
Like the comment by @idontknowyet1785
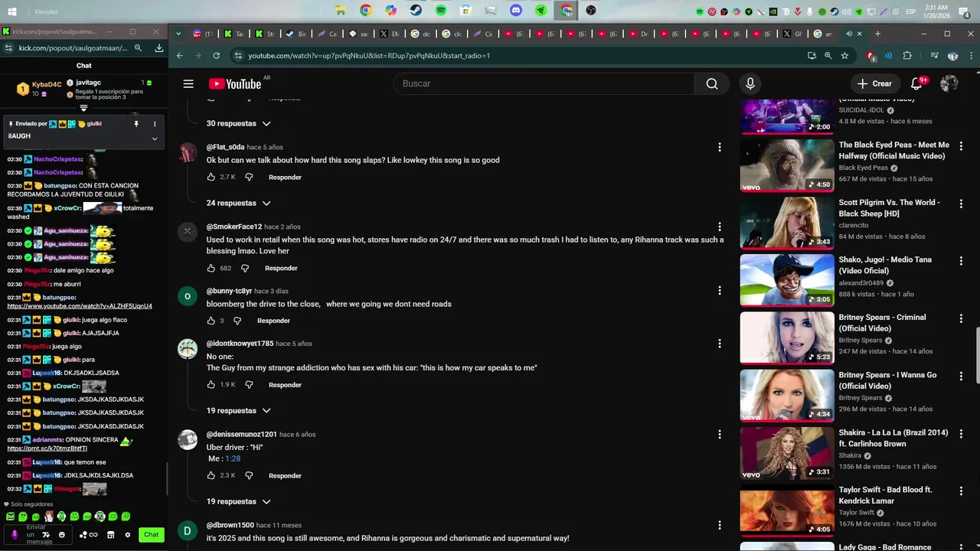pyautogui.click(x=211, y=384)
